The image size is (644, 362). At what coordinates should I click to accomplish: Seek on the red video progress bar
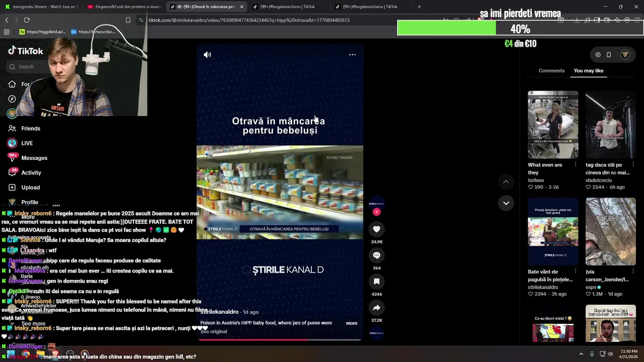279,340
